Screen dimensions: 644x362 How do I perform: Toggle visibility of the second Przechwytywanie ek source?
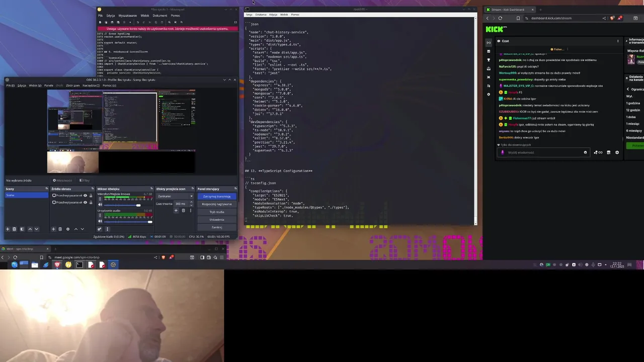[x=85, y=203]
